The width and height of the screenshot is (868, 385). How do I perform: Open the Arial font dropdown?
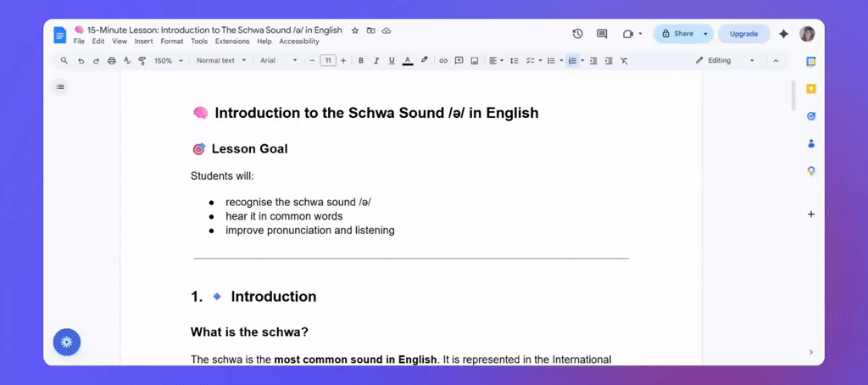tap(279, 60)
